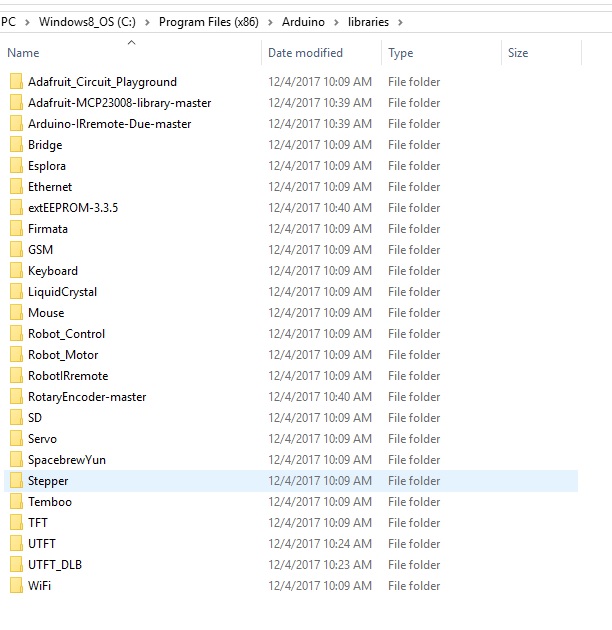Click the Keyboard folder name
612x630 pixels.
[x=53, y=271]
